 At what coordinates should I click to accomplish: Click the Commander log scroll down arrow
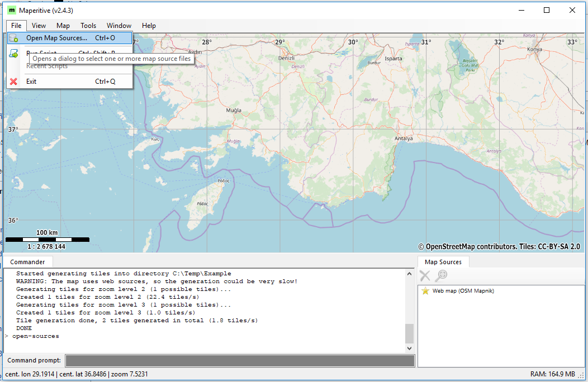tap(409, 348)
